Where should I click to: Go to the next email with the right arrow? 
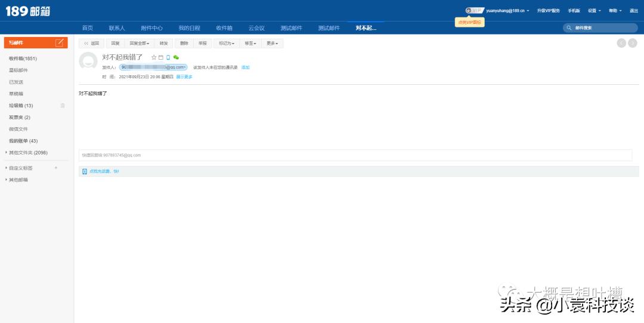[633, 43]
